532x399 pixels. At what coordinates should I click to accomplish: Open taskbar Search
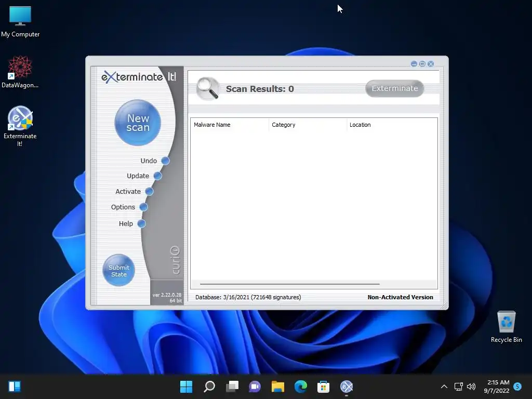209,387
